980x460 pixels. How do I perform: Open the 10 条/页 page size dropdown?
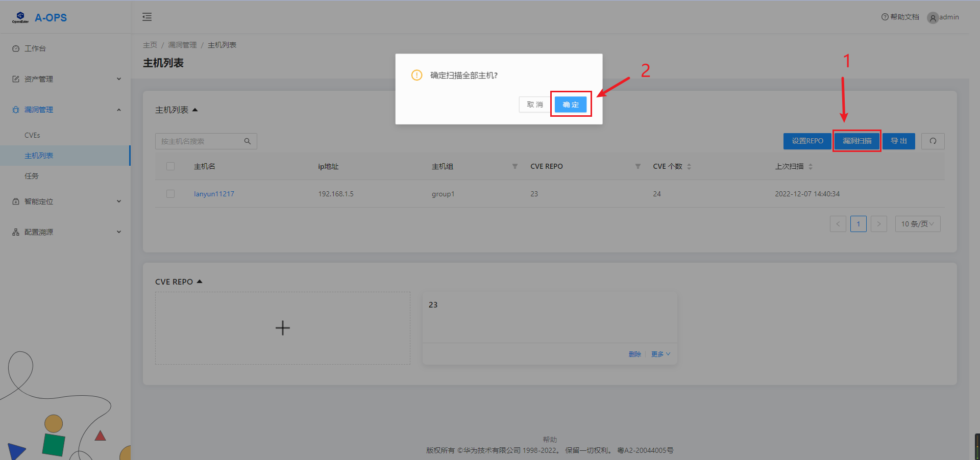click(917, 224)
